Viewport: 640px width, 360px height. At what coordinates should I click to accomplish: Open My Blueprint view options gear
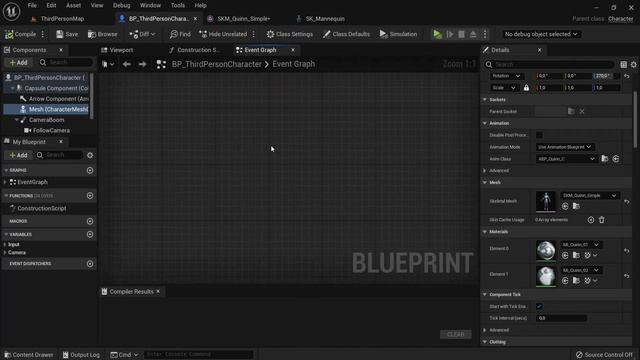click(90, 155)
